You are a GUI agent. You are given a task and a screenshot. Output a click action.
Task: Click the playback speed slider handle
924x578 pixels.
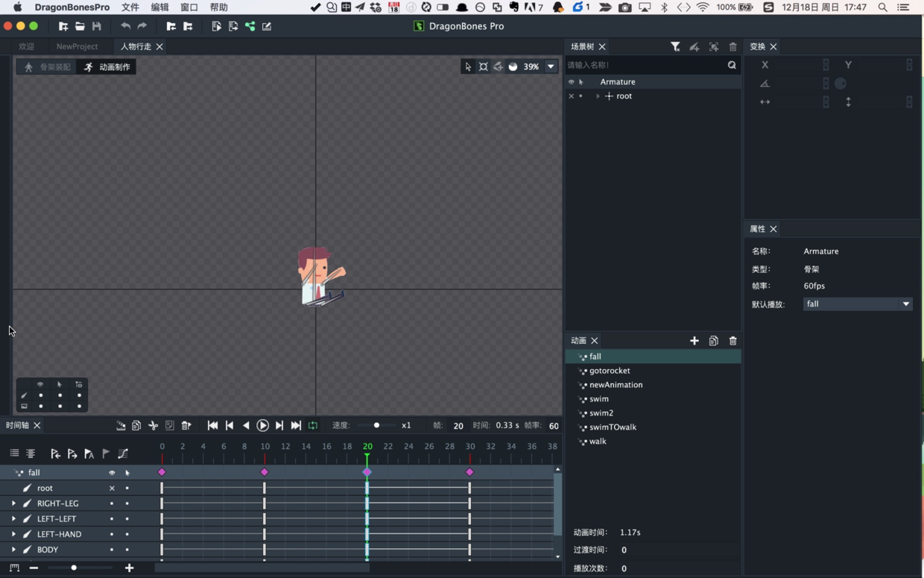[376, 426]
